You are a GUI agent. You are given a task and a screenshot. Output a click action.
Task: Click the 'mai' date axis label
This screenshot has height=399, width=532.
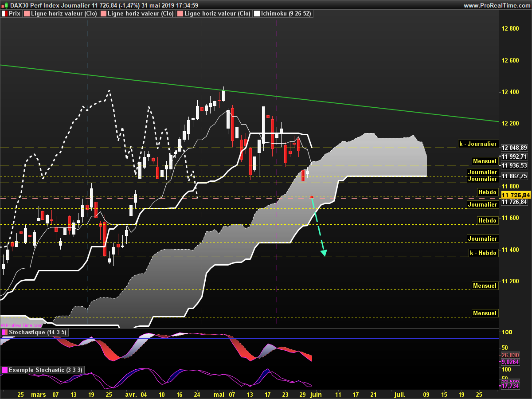219,394
